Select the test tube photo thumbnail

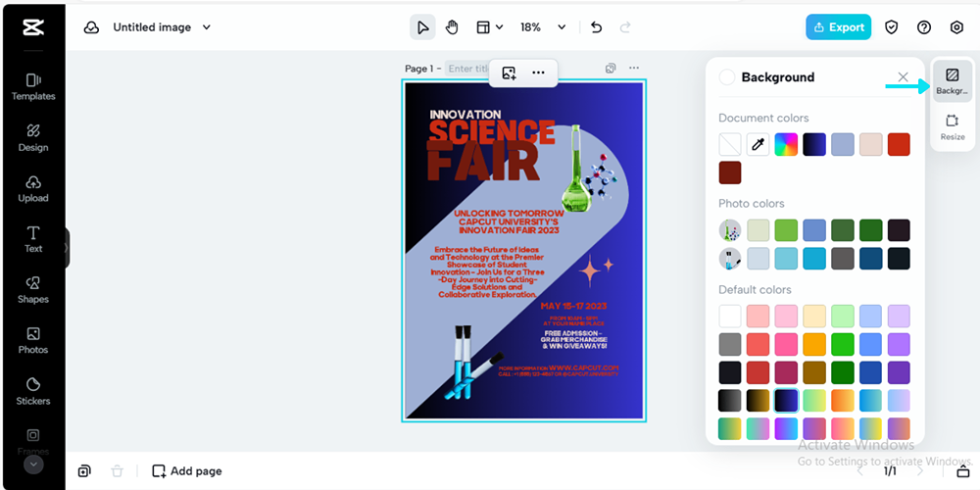pos(730,258)
